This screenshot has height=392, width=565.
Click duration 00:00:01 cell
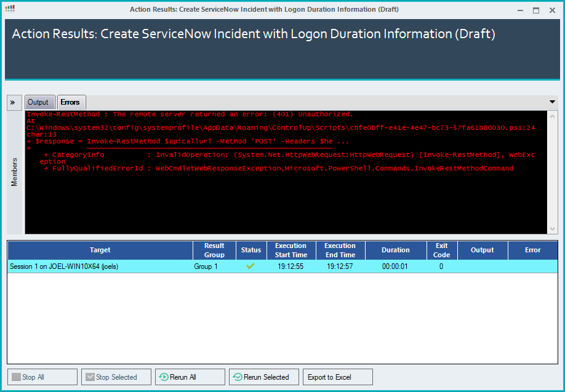click(395, 266)
